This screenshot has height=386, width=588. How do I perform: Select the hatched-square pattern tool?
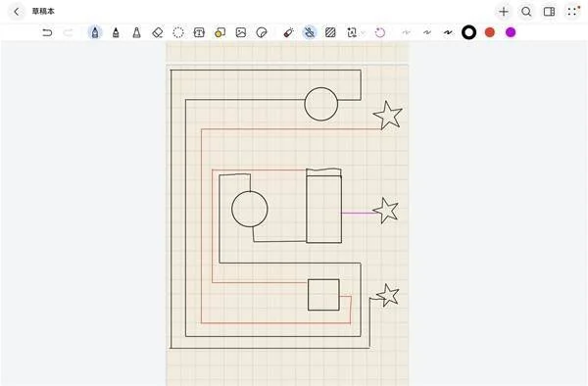tap(330, 32)
